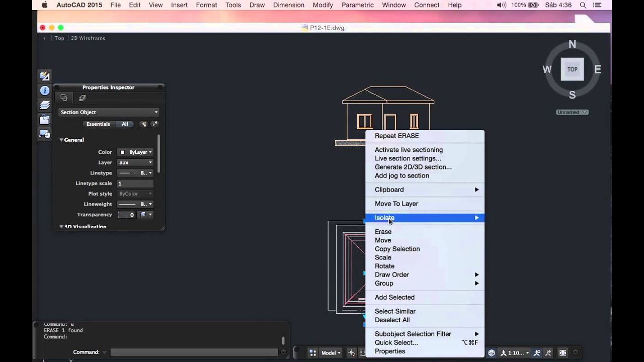644x362 pixels.
Task: Click S on the ViewCube compass
Action: [572, 95]
